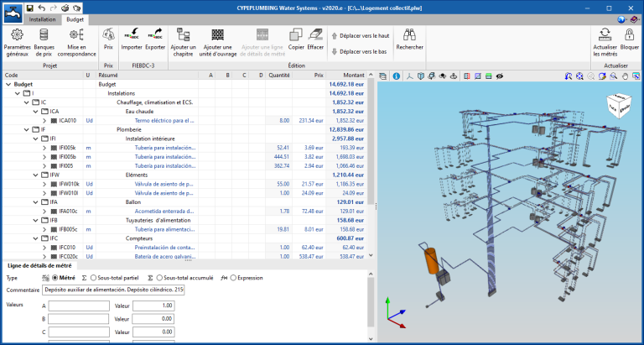644x345 pixels.
Task: Click the info icon above 3D view
Action: (395, 76)
